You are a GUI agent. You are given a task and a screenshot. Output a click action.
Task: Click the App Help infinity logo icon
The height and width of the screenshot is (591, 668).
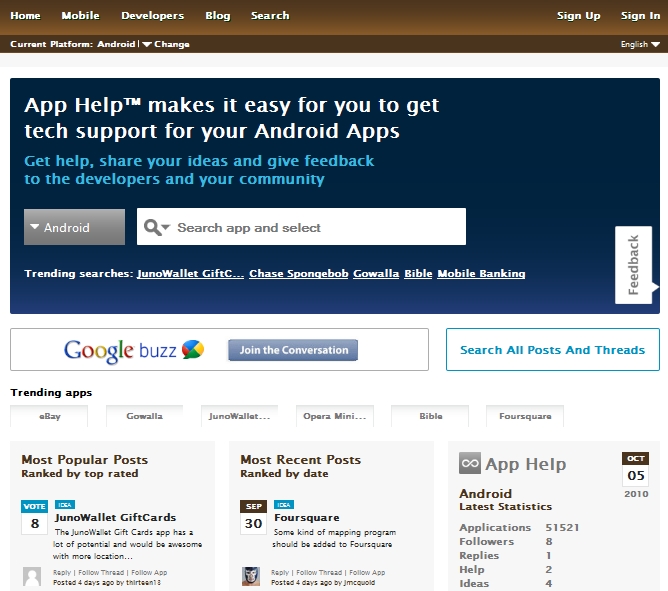pos(470,463)
